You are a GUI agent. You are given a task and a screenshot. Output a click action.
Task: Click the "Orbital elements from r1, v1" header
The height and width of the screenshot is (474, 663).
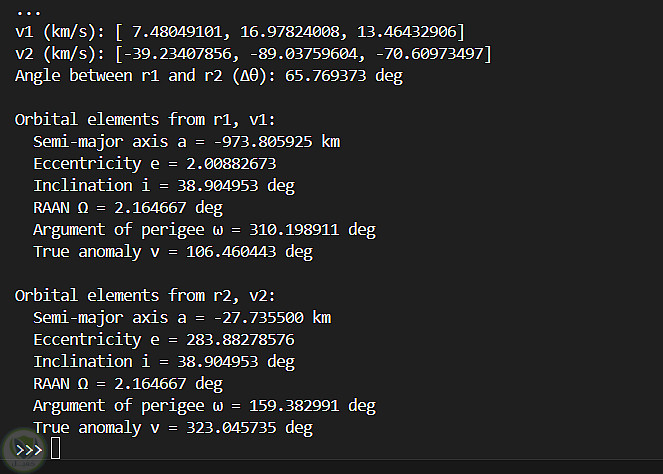(x=143, y=120)
